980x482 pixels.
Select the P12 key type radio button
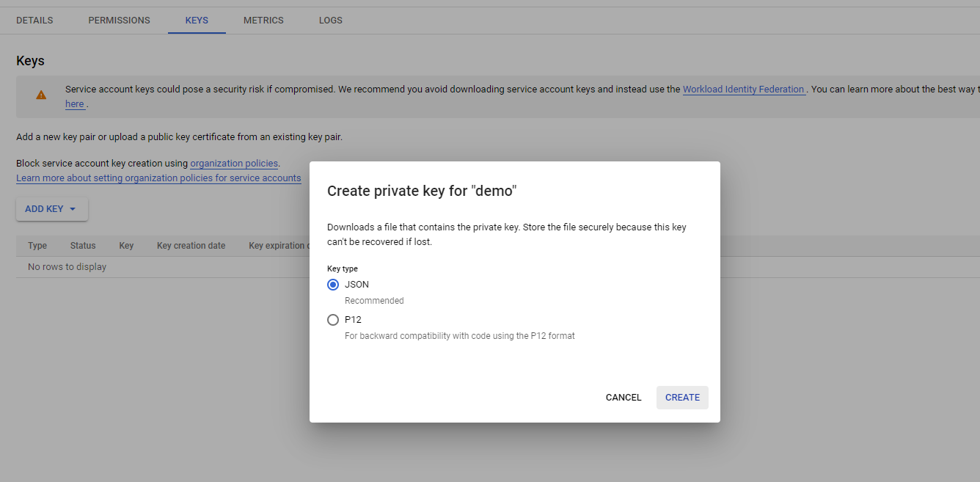333,320
